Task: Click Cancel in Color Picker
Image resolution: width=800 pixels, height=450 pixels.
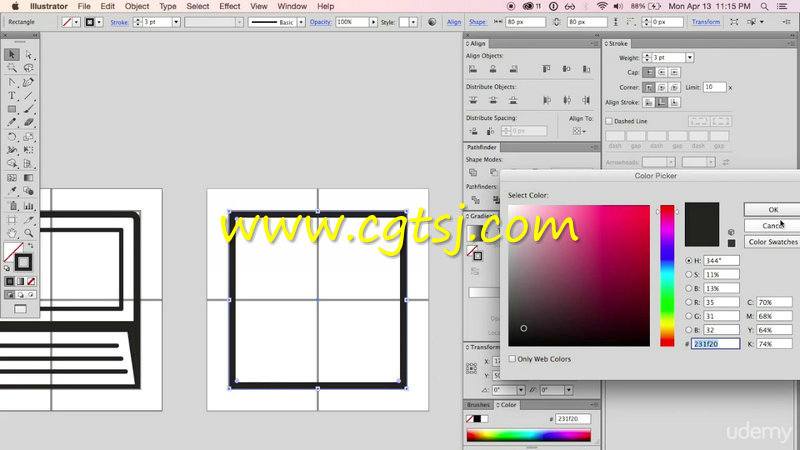Action: (773, 226)
